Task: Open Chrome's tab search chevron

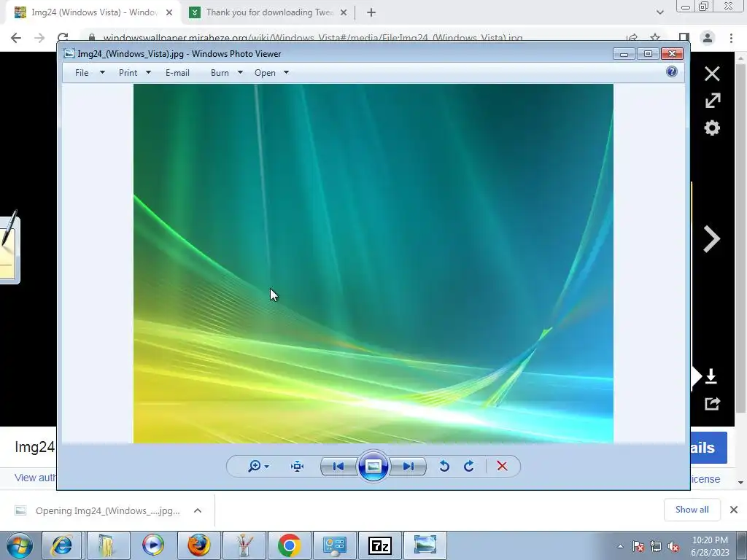Action: pos(659,12)
